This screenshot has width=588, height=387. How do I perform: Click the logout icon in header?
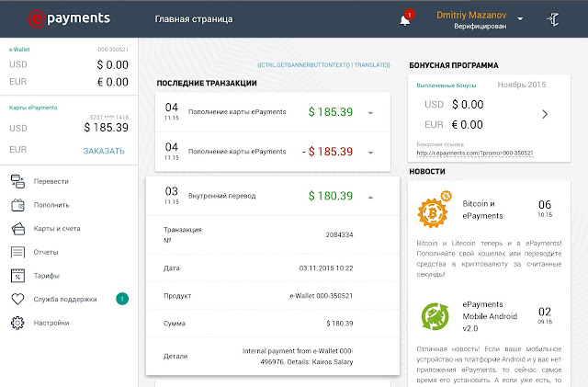click(x=553, y=19)
